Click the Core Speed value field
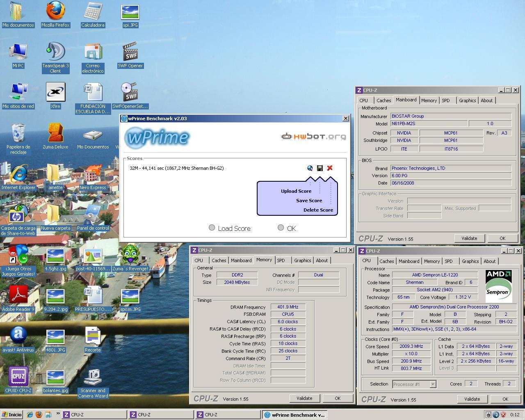Screen dimensions: 525x420 (411, 347)
